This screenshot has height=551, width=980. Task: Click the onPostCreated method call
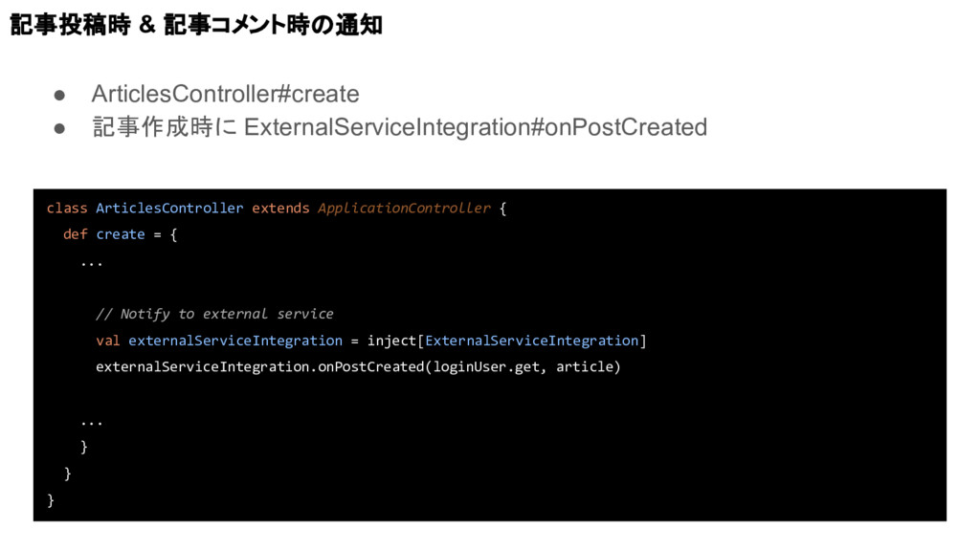pyautogui.click(x=371, y=366)
